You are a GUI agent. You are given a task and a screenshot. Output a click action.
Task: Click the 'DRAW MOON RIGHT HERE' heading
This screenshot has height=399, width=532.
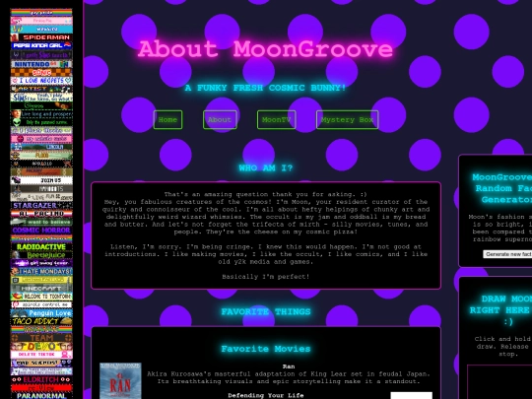click(x=500, y=310)
